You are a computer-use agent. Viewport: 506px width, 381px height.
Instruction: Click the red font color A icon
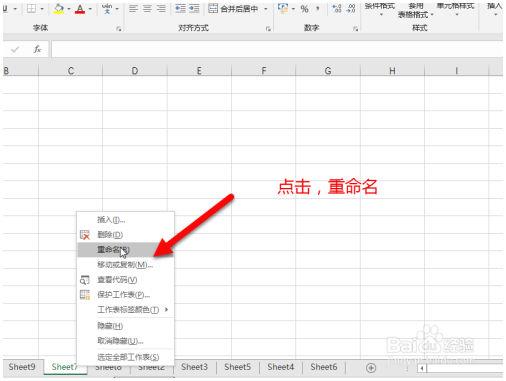tap(80, 9)
